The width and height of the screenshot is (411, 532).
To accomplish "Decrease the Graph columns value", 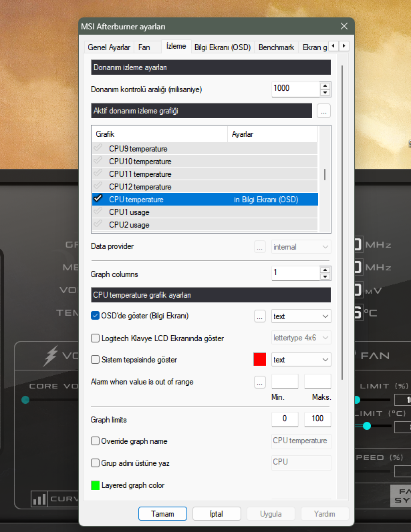I will click(x=325, y=276).
